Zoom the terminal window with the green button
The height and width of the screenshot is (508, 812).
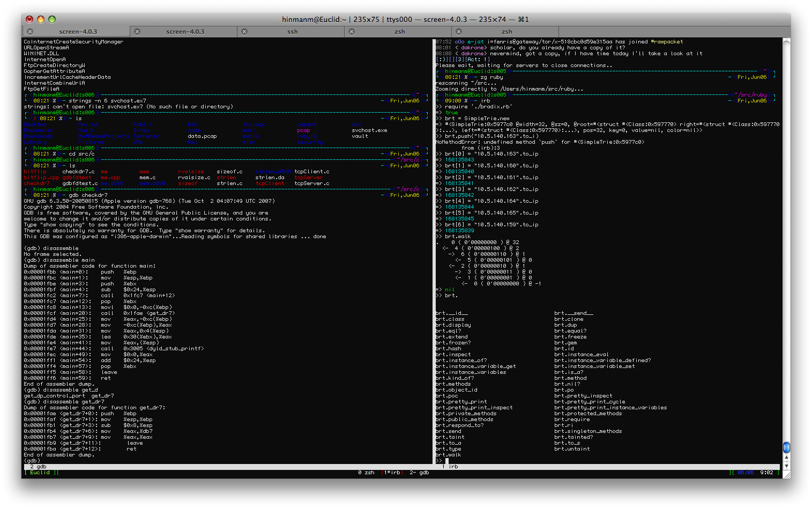click(x=52, y=19)
